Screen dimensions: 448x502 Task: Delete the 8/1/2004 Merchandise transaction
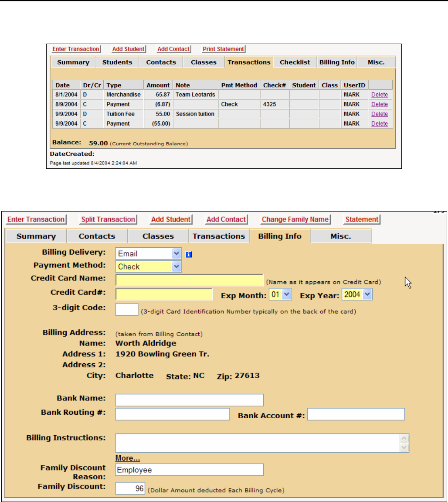coord(380,95)
